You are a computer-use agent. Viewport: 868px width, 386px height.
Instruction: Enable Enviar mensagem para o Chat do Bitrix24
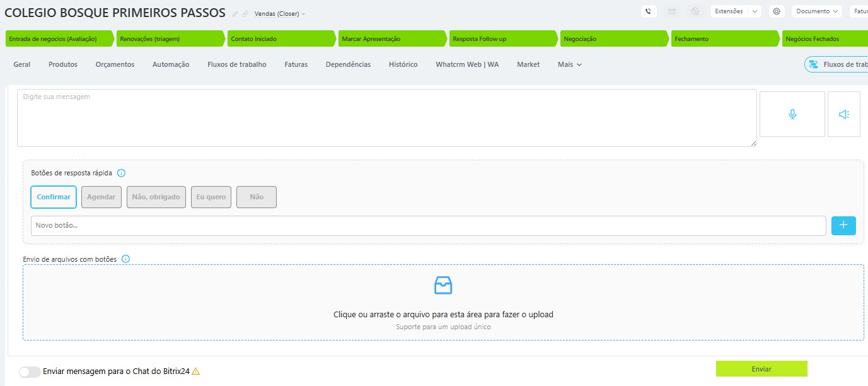pos(30,371)
